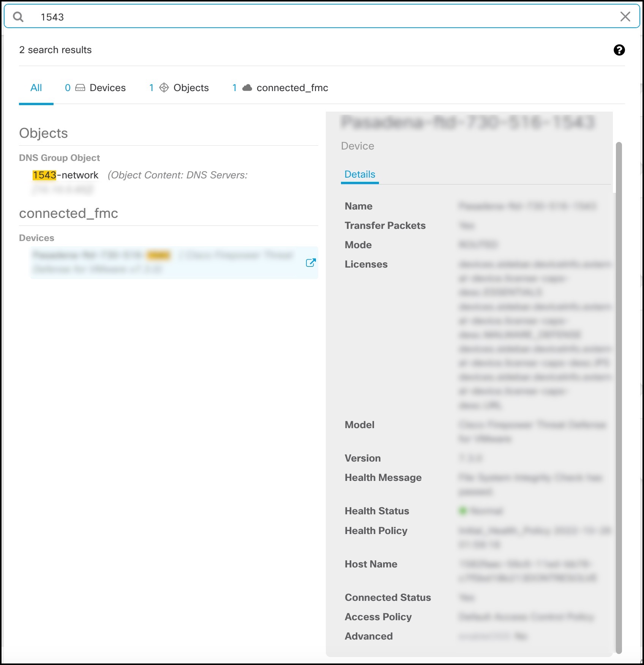Click the connected_fmc section heading
The image size is (644, 665).
point(68,213)
